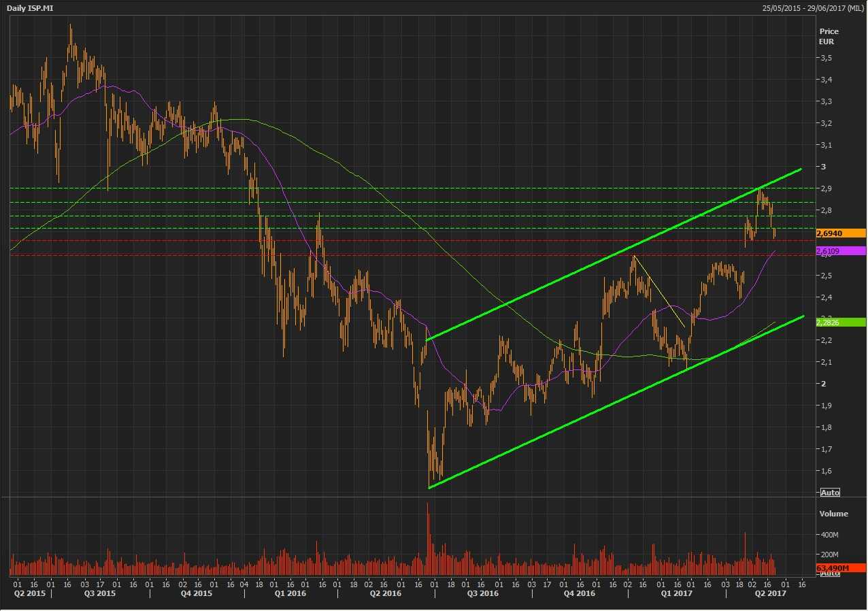Click the 1,9 price axis label
This screenshot has width=868, height=611.
825,406
